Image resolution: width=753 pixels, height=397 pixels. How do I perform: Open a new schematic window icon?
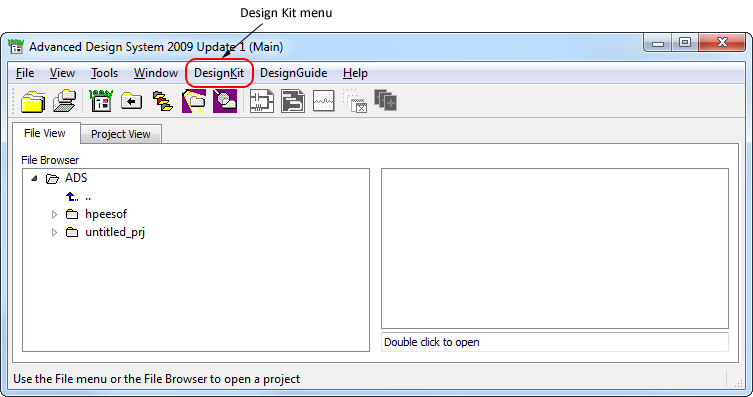click(262, 101)
